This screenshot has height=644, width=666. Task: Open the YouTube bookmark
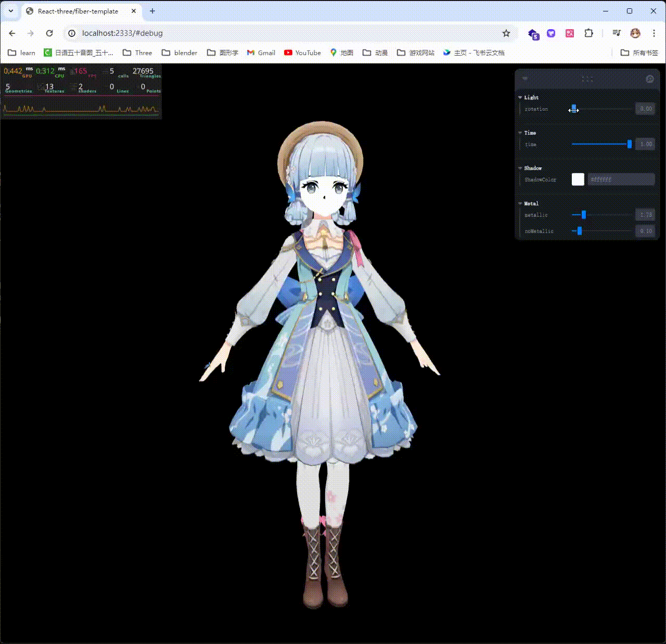[302, 53]
